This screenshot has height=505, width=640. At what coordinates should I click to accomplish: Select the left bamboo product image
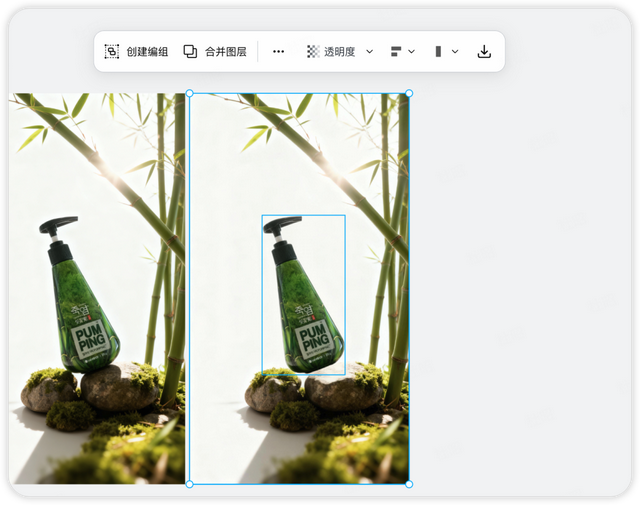point(97,289)
